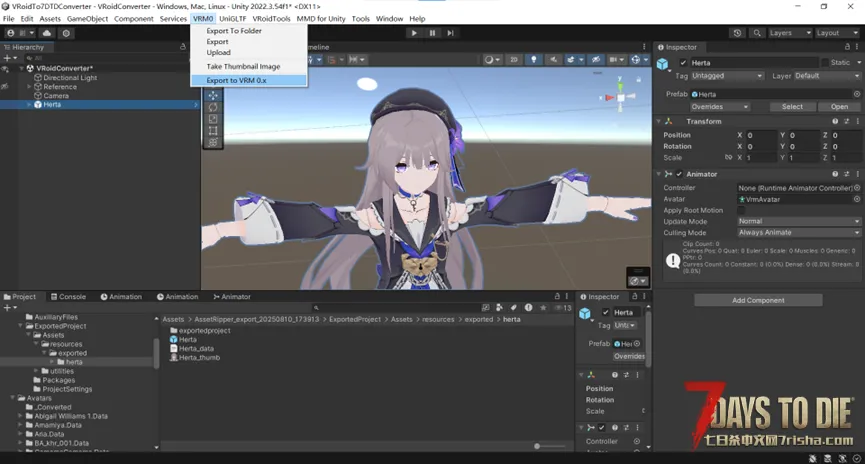Image resolution: width=865 pixels, height=464 pixels.
Task: Pick Animator Controller object selector circle
Action: coord(857,188)
